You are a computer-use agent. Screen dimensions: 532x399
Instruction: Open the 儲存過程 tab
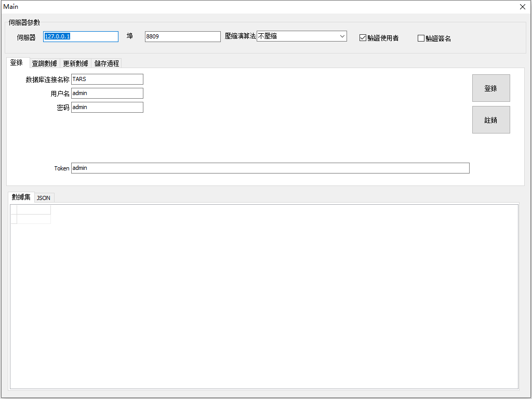tap(107, 63)
